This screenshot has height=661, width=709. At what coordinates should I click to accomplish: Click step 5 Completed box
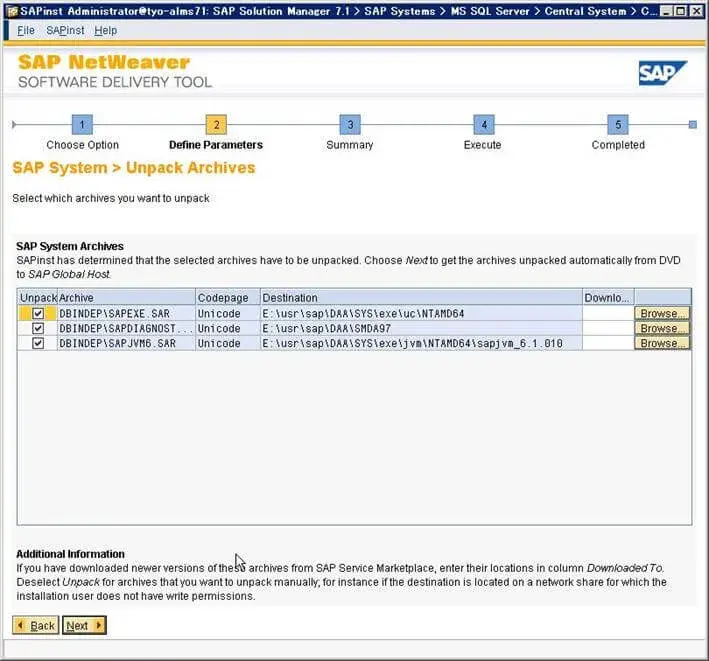(x=618, y=124)
